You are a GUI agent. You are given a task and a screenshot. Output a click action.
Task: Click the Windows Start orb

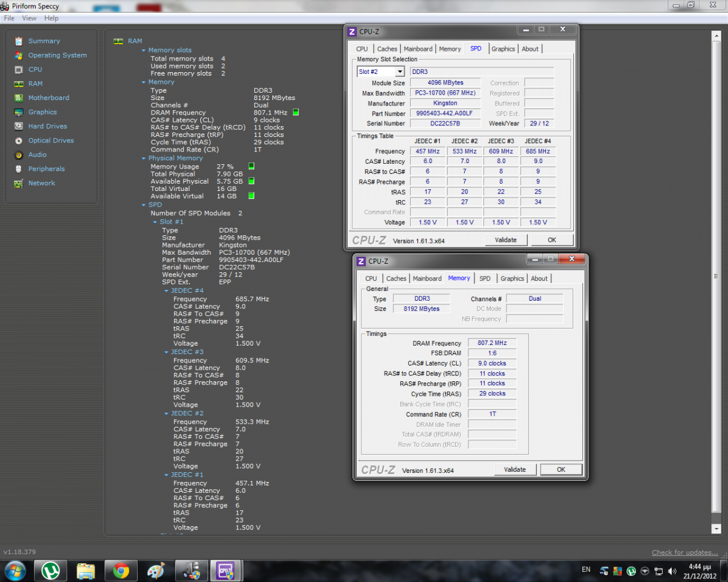[x=15, y=570]
